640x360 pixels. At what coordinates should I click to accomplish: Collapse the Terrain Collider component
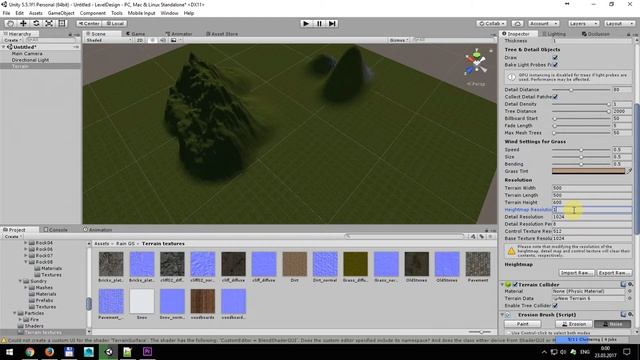(x=502, y=284)
